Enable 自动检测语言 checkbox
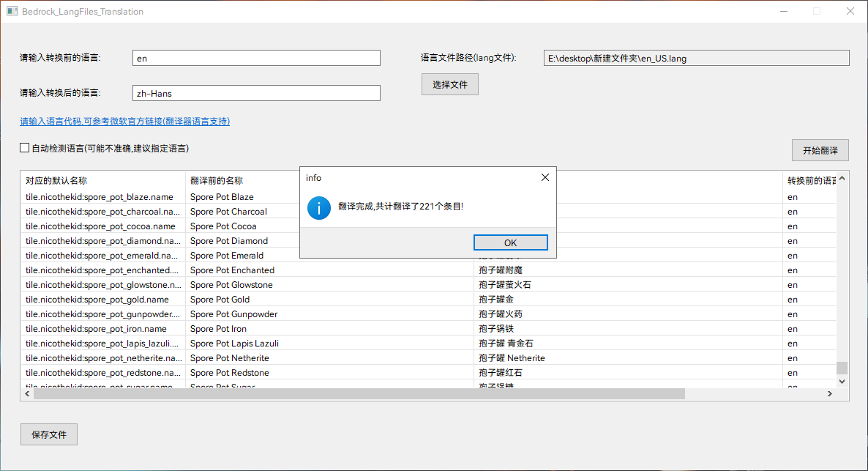 point(25,148)
